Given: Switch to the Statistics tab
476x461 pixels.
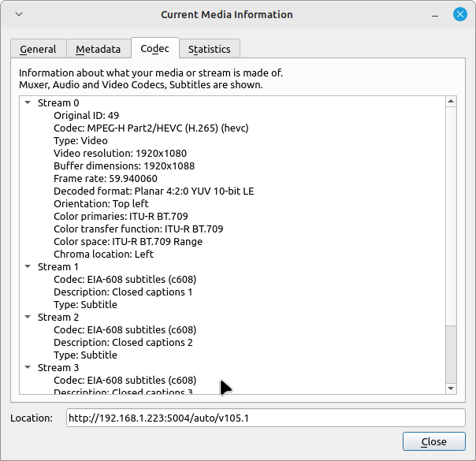Looking at the screenshot, I should 209,49.
